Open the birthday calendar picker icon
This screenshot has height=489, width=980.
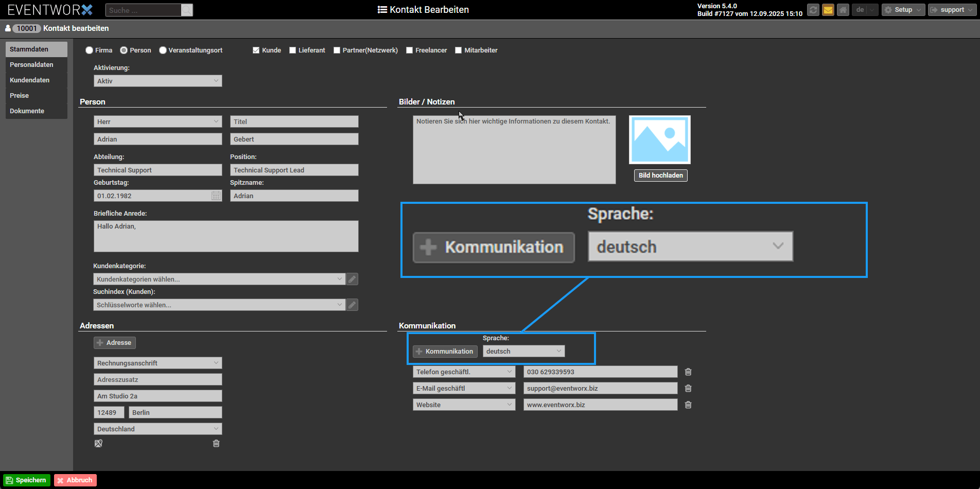216,196
